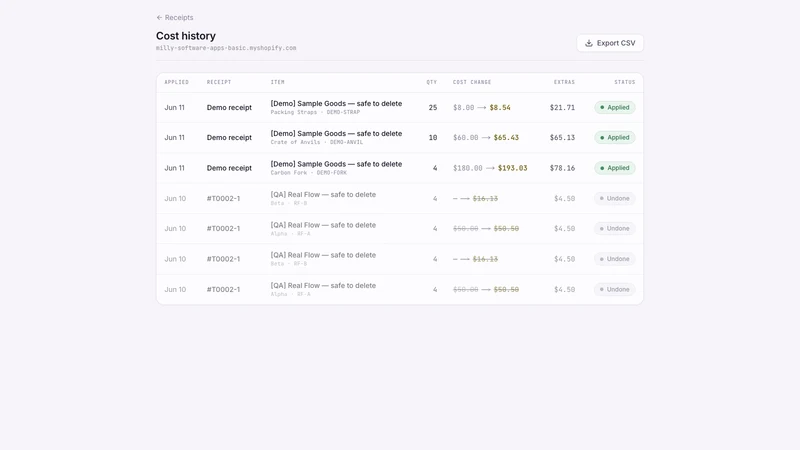Click the Packing Straps · DEMO-STRAP subtext
This screenshot has height=450, width=800.
315,112
